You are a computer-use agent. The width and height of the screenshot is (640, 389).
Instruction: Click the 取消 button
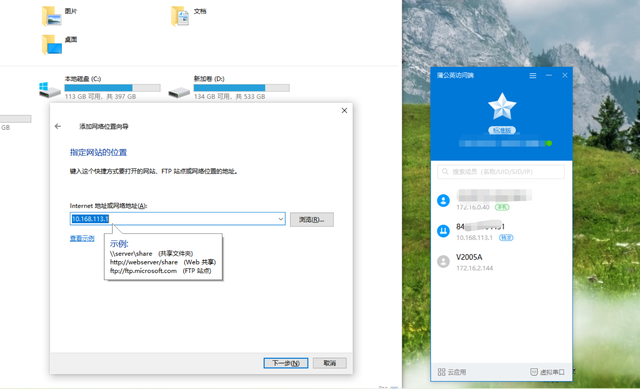click(x=330, y=363)
